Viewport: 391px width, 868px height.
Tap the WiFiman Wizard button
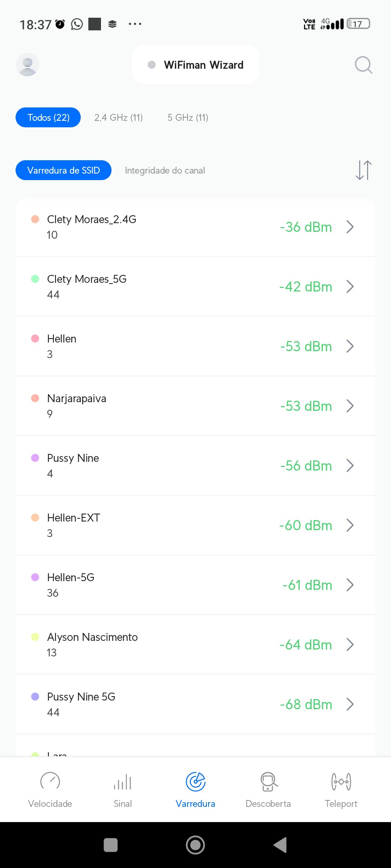pos(195,65)
